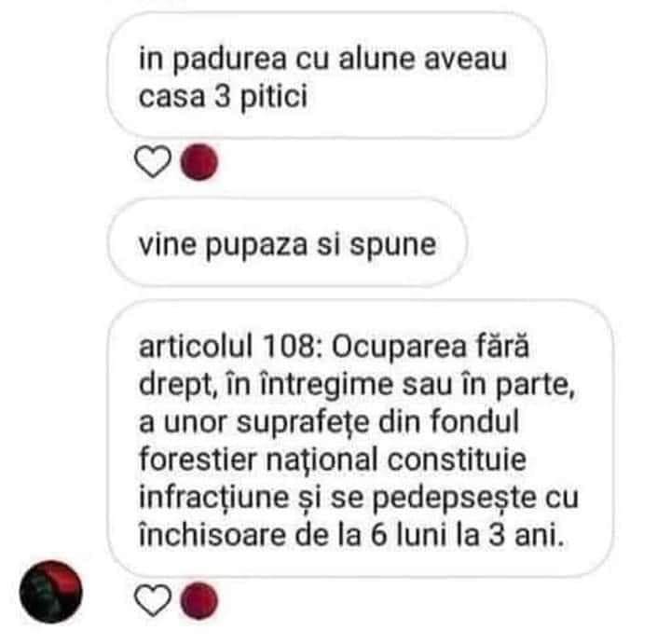Click the word 'infracțiune' in the message
The width and height of the screenshot is (671, 644).
click(214, 498)
